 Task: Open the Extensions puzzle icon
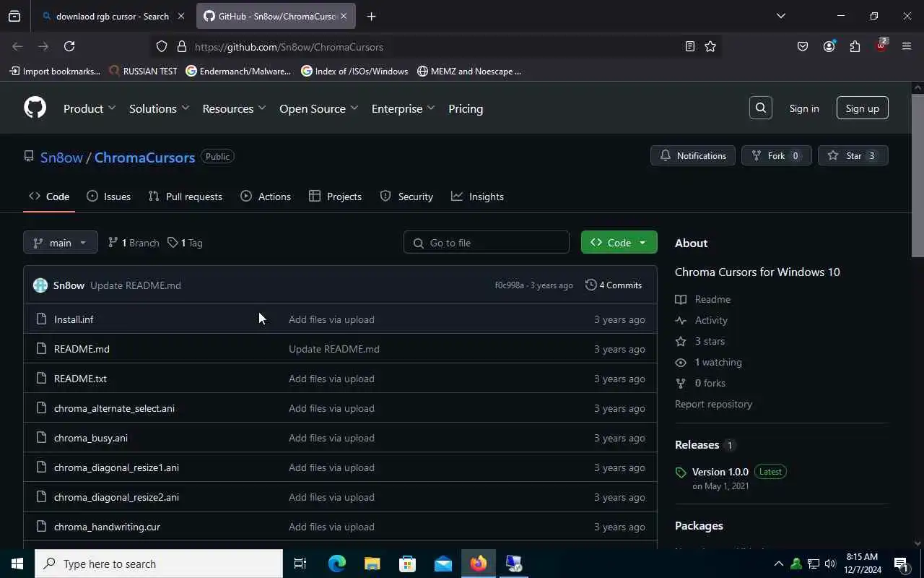(855, 46)
